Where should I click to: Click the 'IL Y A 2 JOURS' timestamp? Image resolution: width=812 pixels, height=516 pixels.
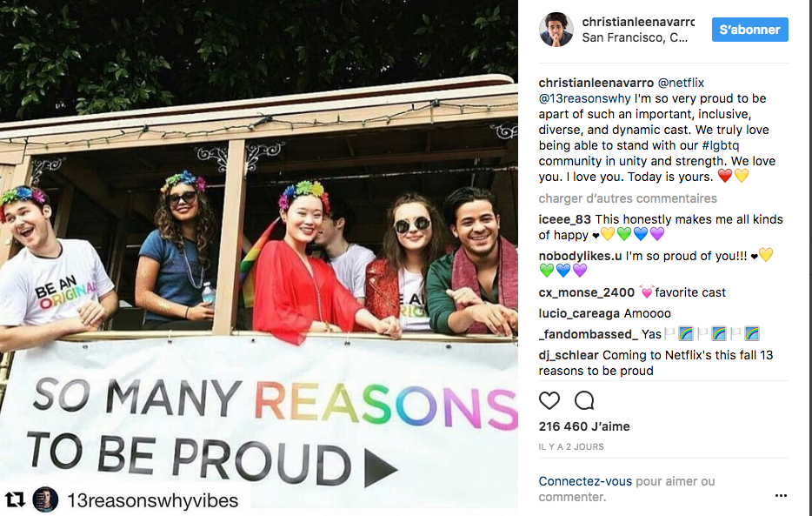571,446
